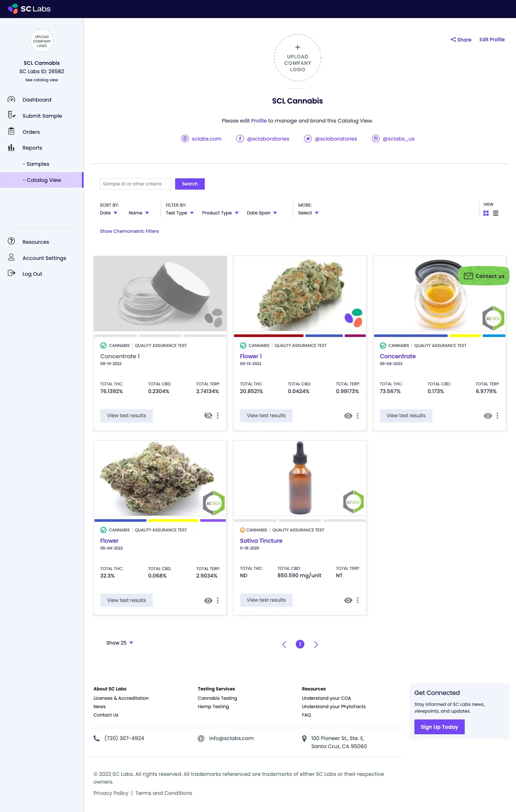The height and width of the screenshot is (812, 516).
Task: Click the Share icon
Action: coord(453,39)
